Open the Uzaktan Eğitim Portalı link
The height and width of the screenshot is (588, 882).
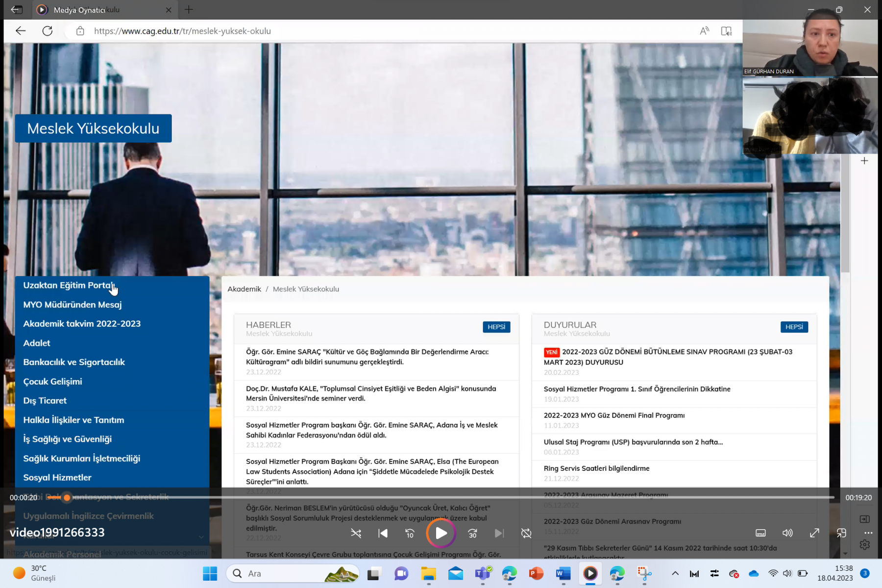tap(68, 285)
